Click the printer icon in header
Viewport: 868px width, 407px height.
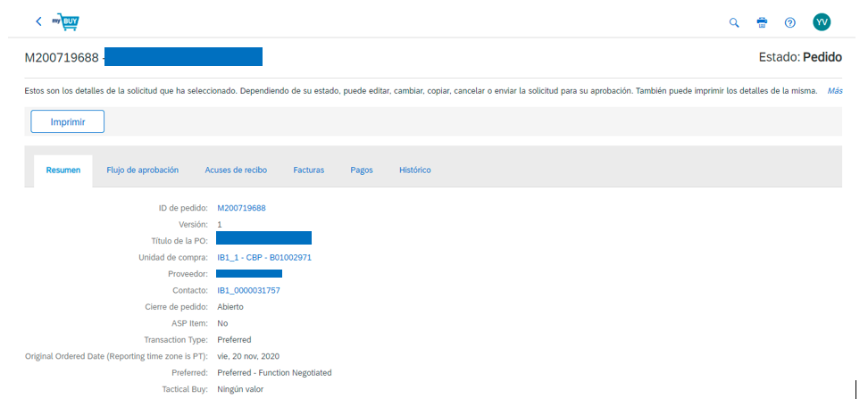[x=763, y=22]
